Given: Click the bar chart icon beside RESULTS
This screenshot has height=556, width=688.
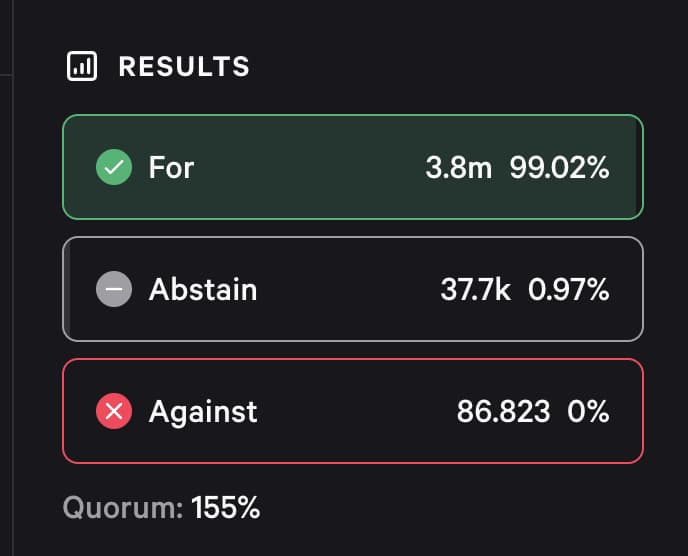Looking at the screenshot, I should [x=81, y=67].
